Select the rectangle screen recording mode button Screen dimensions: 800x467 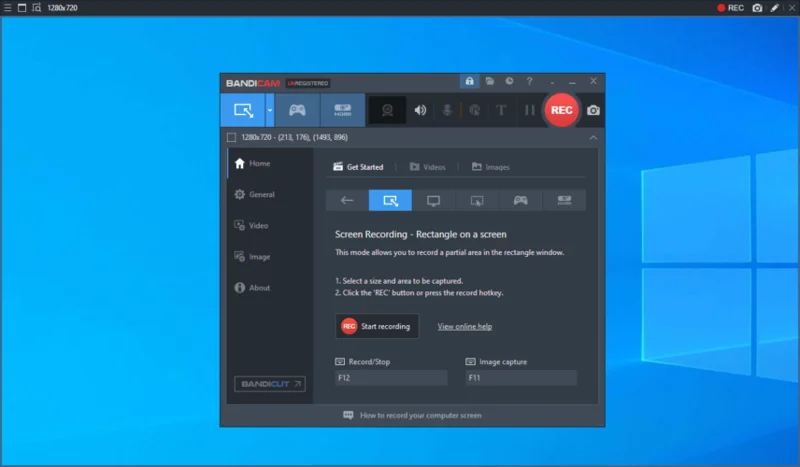click(243, 110)
